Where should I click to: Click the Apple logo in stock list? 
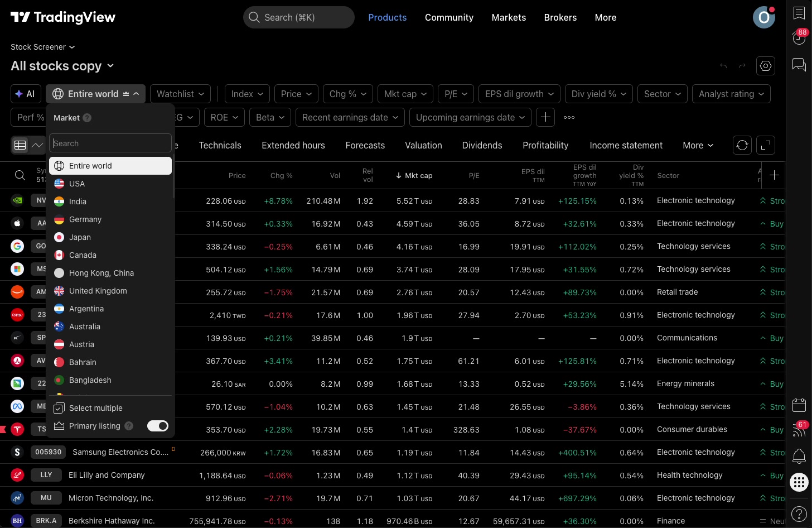17,223
